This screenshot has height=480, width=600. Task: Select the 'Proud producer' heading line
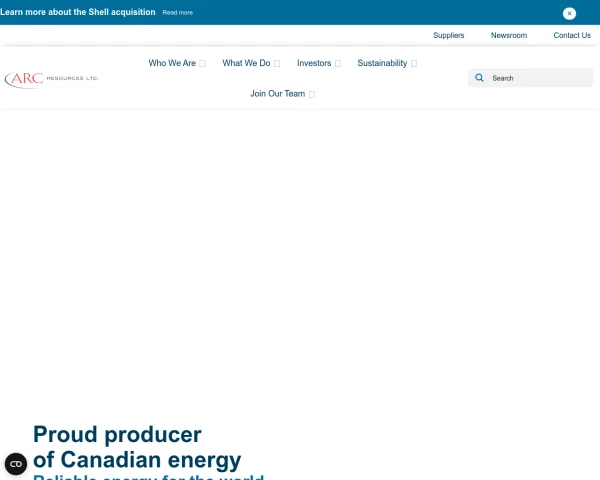point(117,434)
